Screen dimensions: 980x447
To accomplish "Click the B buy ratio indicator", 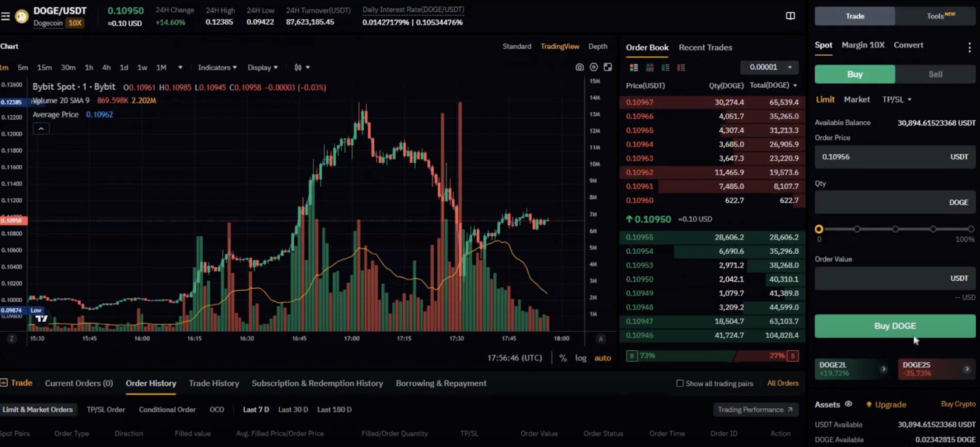I will click(x=632, y=356).
